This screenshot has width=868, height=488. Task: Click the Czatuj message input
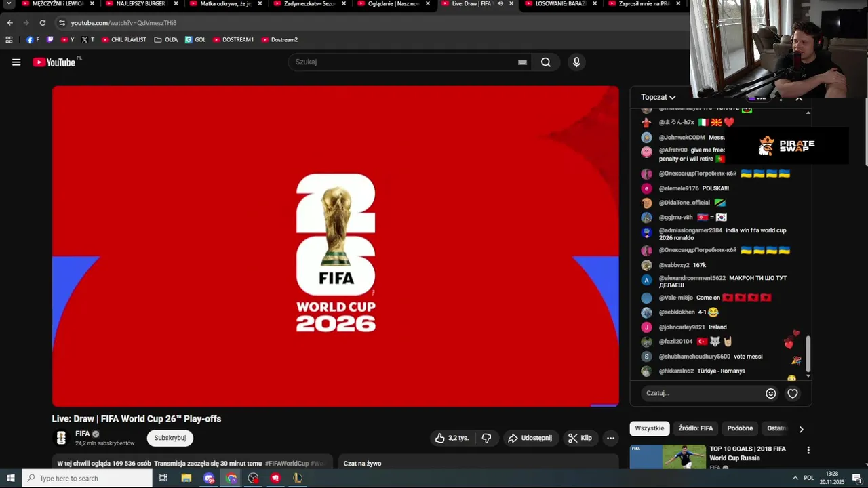(702, 393)
